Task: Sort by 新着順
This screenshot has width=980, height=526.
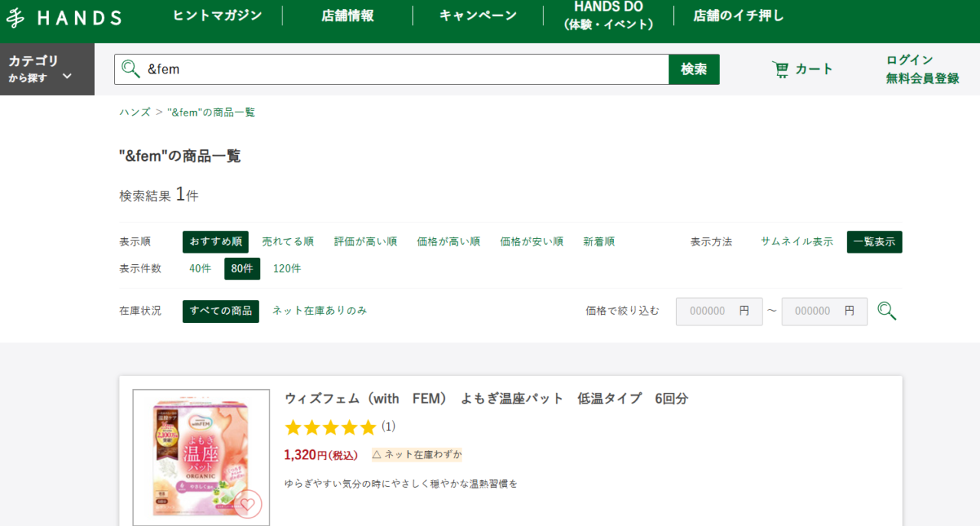Action: (x=599, y=242)
